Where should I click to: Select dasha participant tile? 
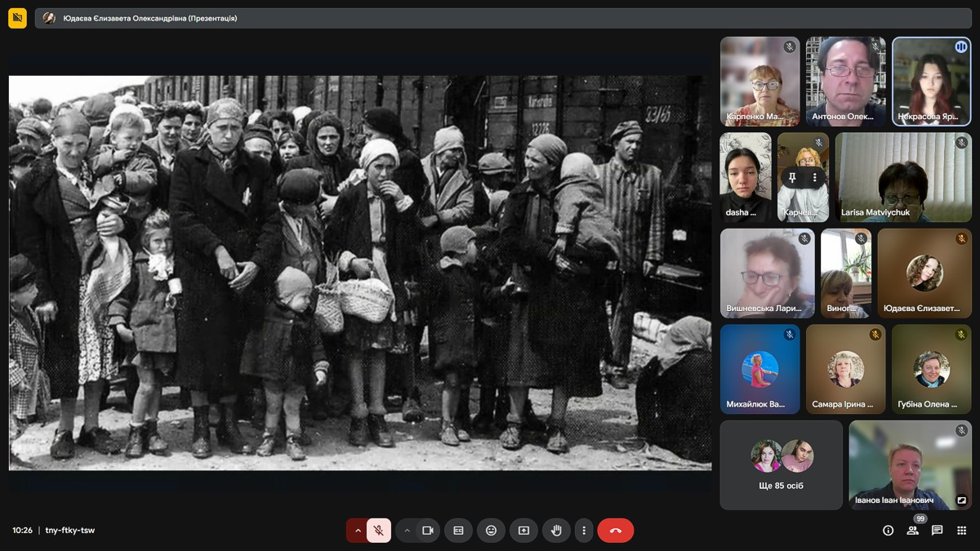[746, 178]
